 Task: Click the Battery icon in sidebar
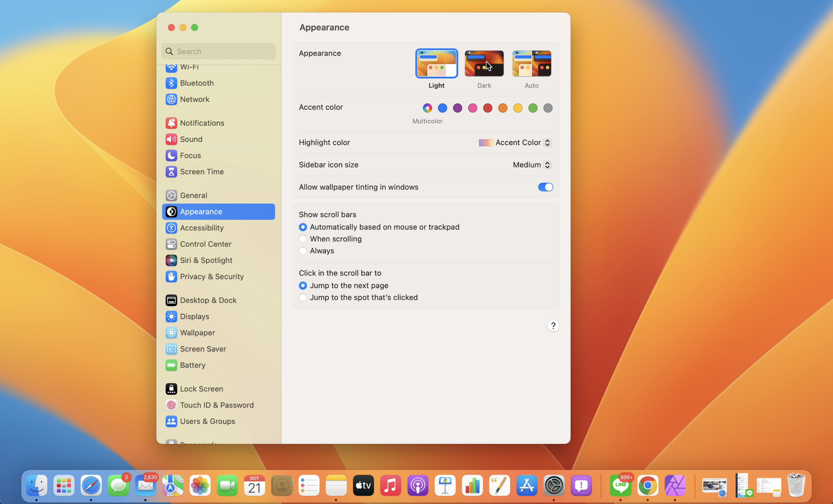point(171,365)
